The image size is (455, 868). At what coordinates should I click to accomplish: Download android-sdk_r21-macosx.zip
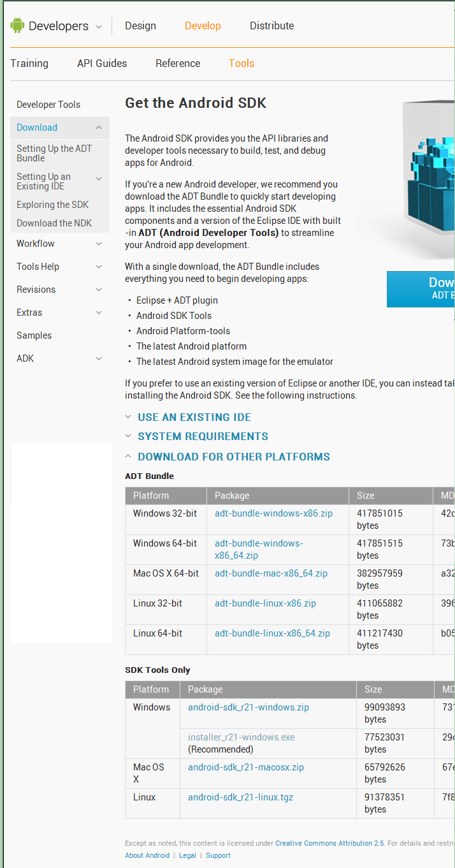point(246,767)
